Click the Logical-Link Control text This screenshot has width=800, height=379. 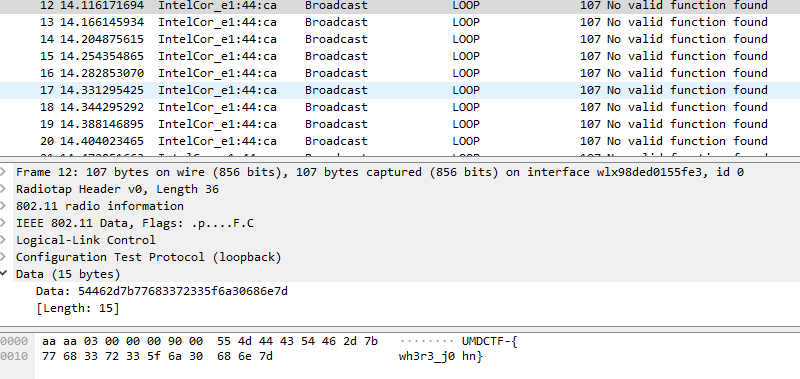(86, 240)
